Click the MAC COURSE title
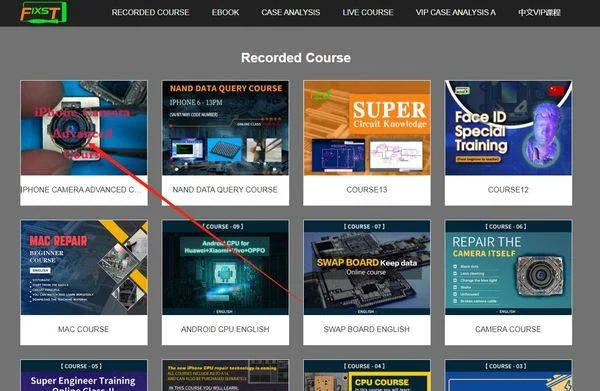This screenshot has width=600, height=391. point(83,329)
